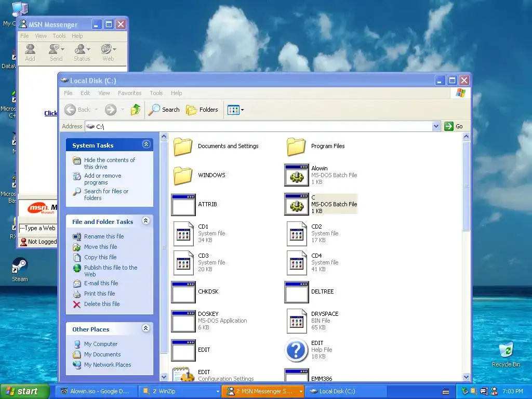
Task: Select the DELTREE program icon
Action: tap(297, 292)
